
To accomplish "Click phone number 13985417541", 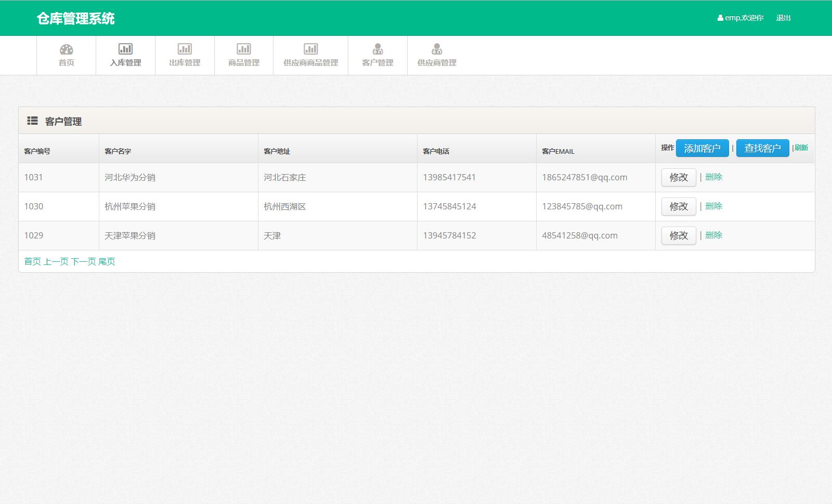I will [x=449, y=177].
